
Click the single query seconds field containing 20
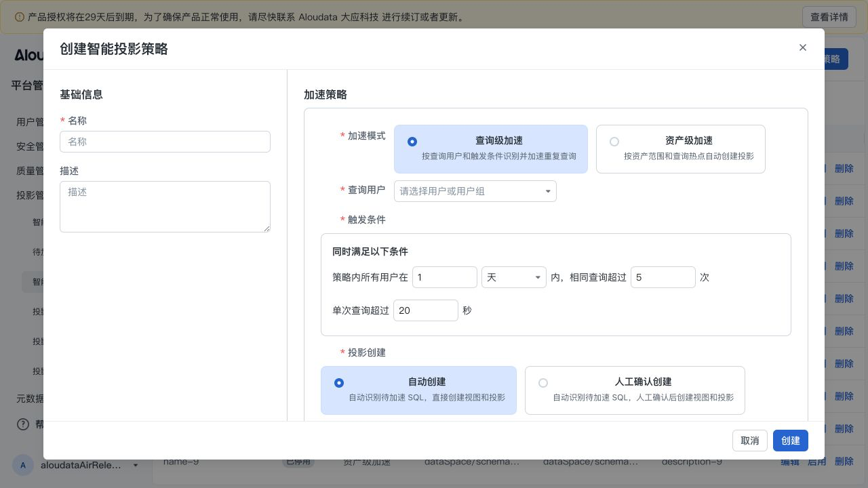pyautogui.click(x=426, y=310)
